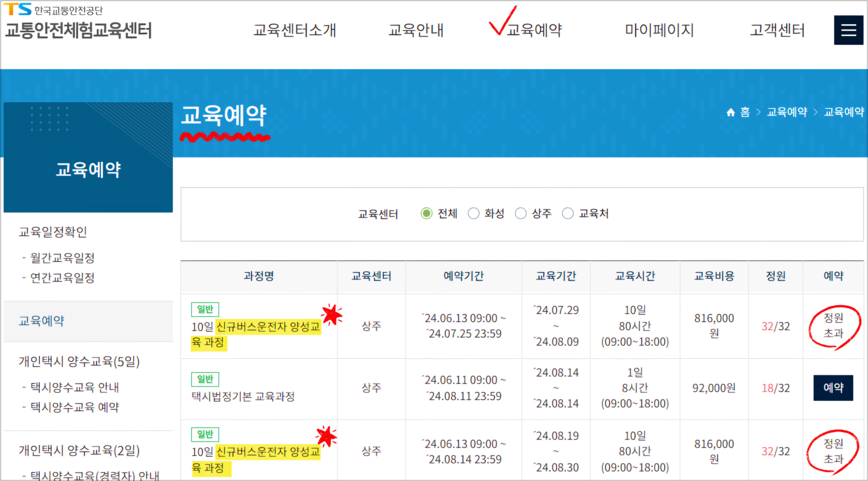Image resolution: width=868 pixels, height=481 pixels.
Task: Select the 전체 radio button
Action: tap(426, 213)
